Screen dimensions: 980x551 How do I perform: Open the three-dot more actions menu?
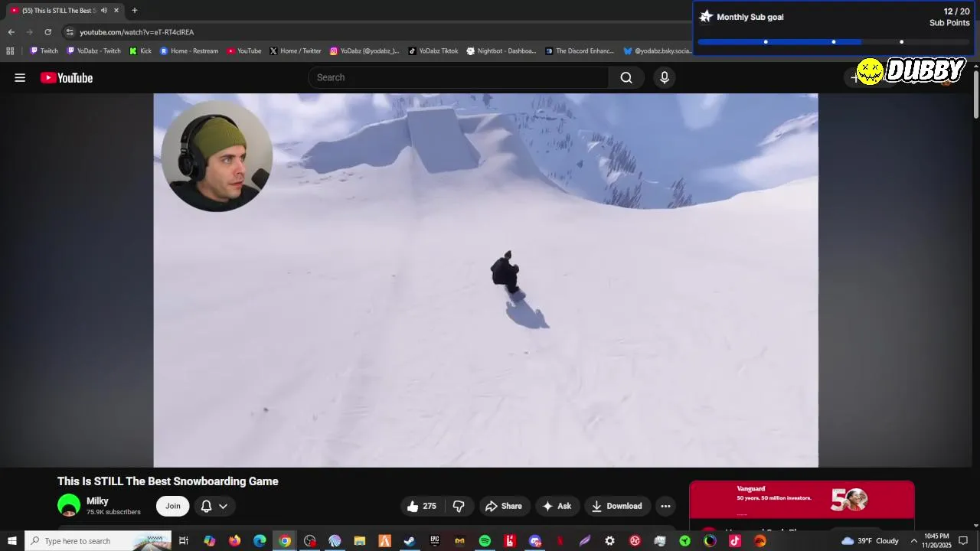[x=665, y=506]
